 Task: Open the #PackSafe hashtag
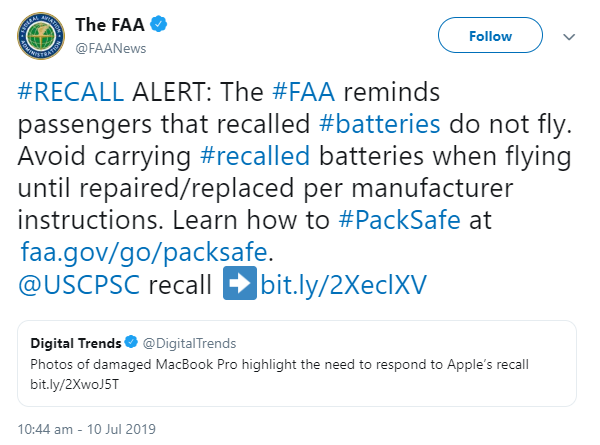[399, 220]
